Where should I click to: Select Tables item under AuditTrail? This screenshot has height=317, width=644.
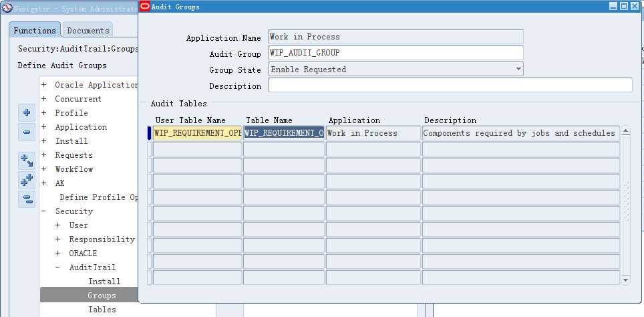click(x=102, y=310)
